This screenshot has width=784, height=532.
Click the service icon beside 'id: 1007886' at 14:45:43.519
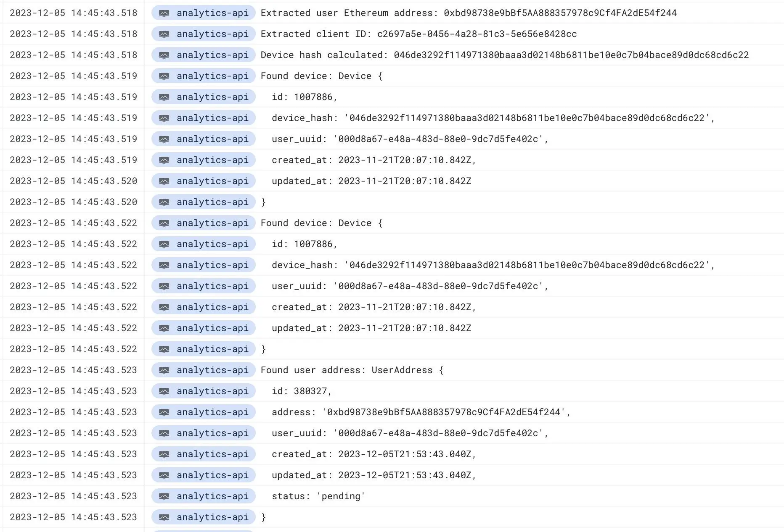coord(164,97)
